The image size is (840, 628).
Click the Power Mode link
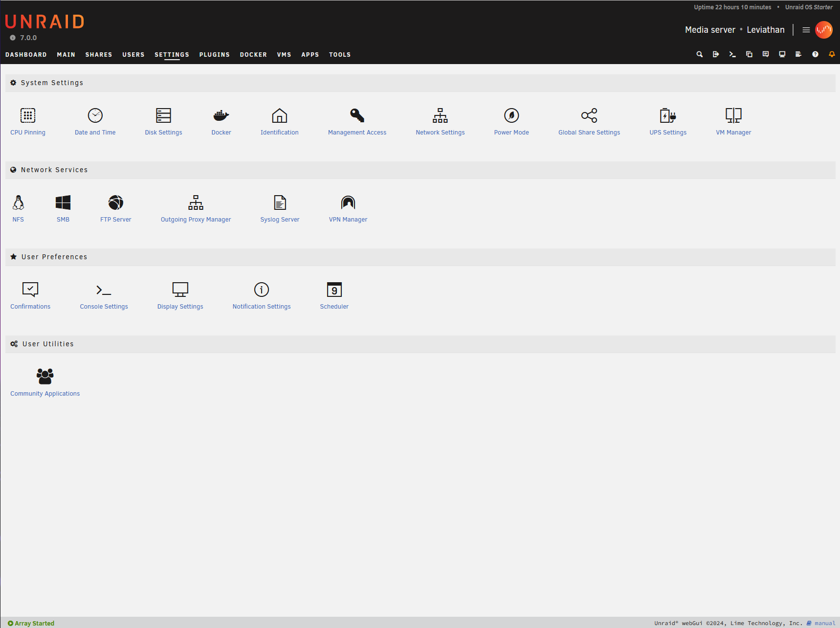[511, 133]
